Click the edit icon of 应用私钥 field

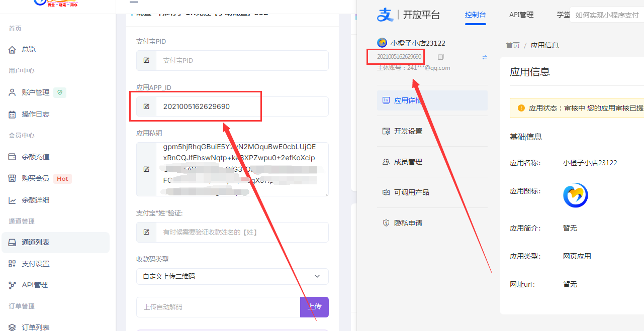pyautogui.click(x=146, y=169)
